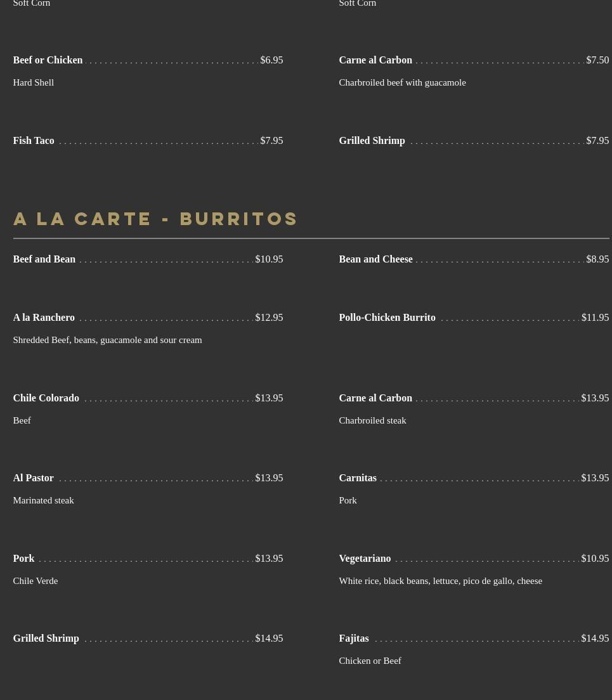Click the $11.95 Pollo-Chicken Burrito price
Image resolution: width=612 pixels, height=700 pixels.
(x=595, y=318)
